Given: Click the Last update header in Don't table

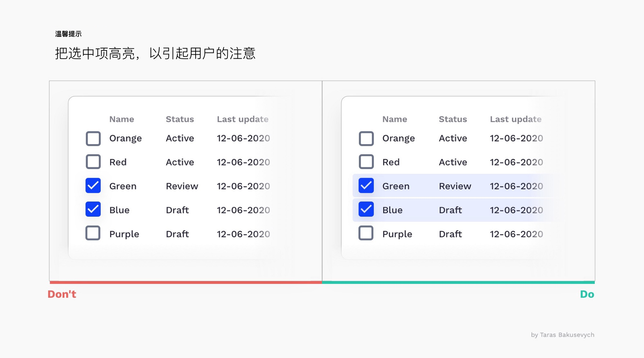Looking at the screenshot, I should 243,119.
